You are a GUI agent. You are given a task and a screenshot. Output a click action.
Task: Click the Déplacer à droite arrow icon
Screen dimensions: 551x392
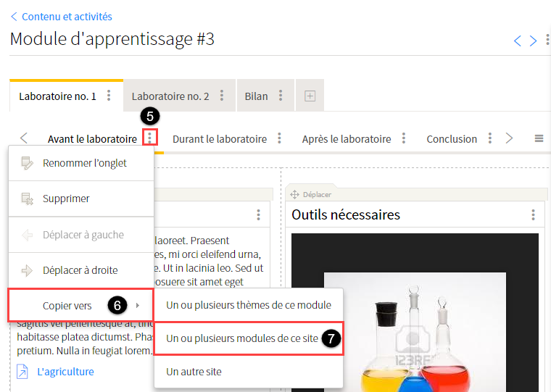coord(27,270)
